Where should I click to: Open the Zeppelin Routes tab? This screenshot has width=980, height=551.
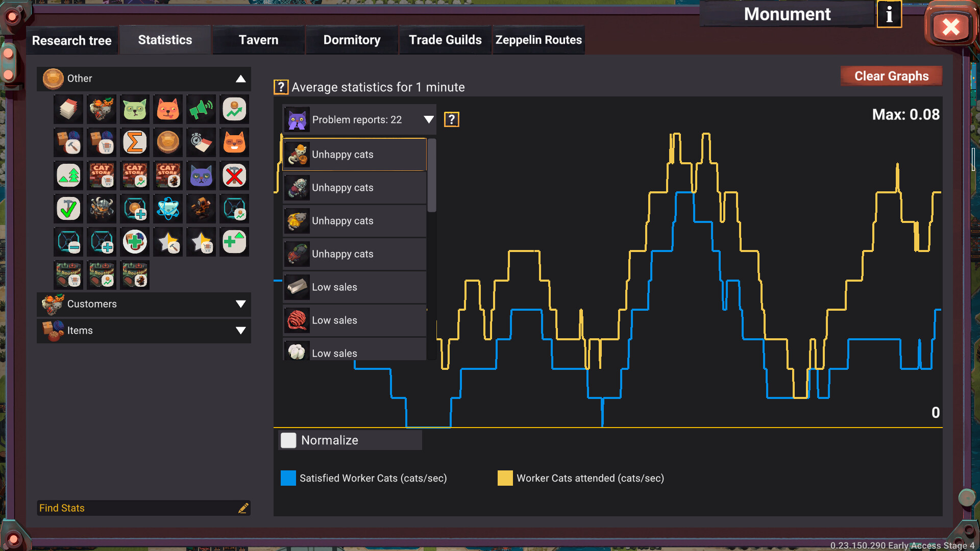(538, 40)
